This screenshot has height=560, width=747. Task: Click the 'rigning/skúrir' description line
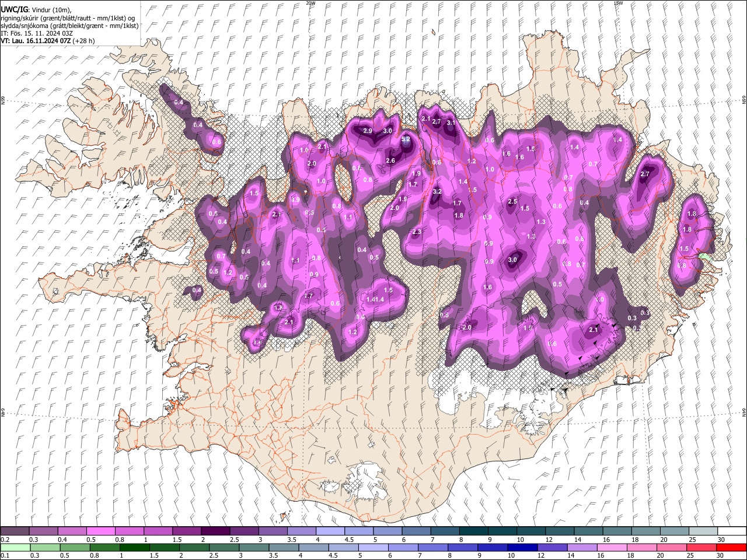68,18
